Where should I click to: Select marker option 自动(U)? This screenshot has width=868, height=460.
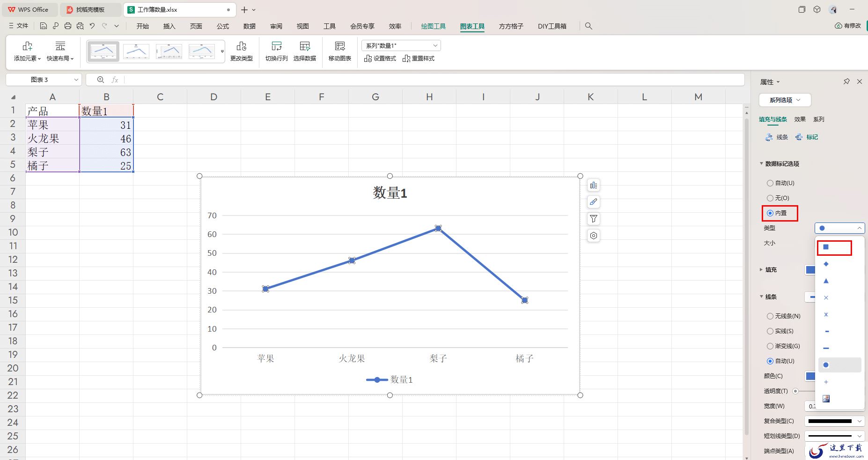[780, 183]
